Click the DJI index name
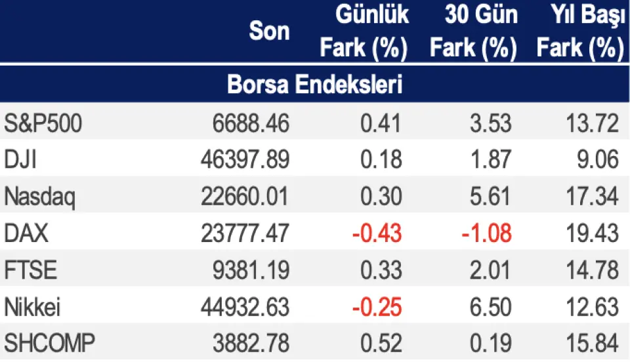630x364 pixels. [x=21, y=160]
